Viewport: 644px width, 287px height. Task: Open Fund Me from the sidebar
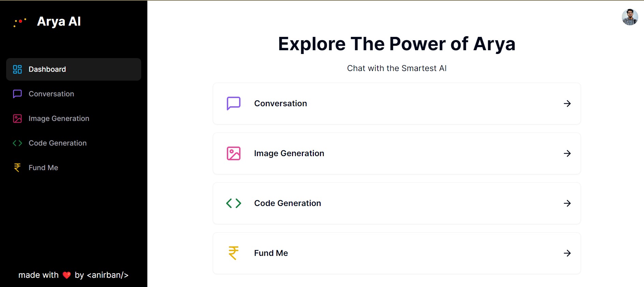tap(43, 168)
